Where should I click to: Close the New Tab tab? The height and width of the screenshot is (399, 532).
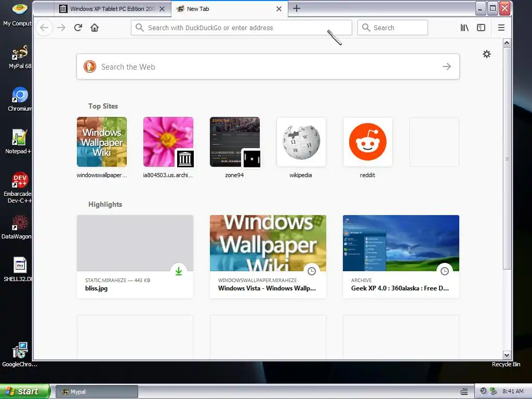279,9
